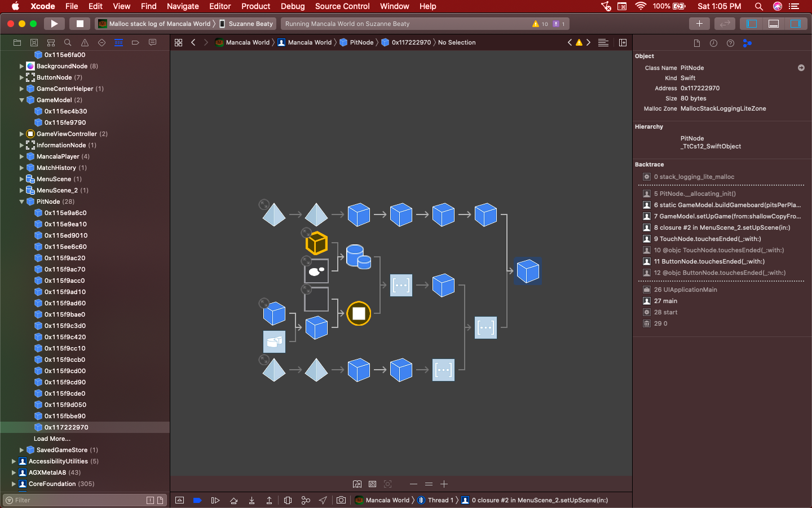Click Load More... in the navigator

click(x=52, y=439)
